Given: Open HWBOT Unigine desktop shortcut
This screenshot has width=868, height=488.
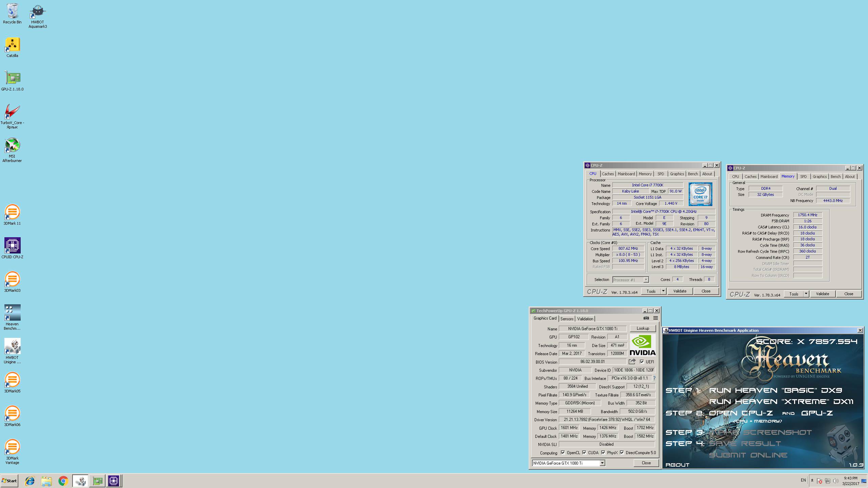Looking at the screenshot, I should point(12,351).
